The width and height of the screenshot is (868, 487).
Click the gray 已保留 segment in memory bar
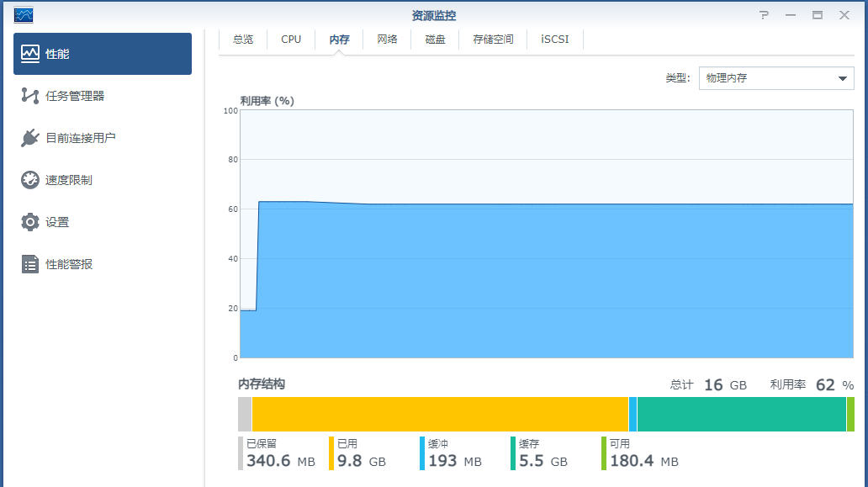point(245,414)
